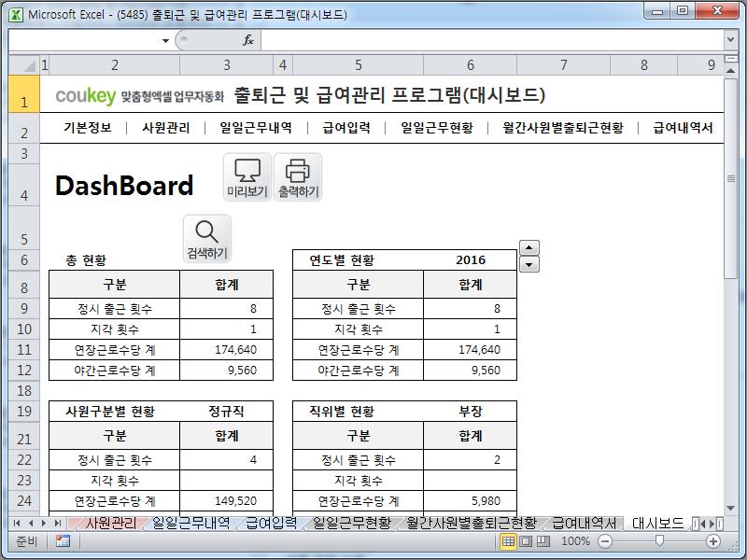The height and width of the screenshot is (560, 747).
Task: Select row header 11
Action: 24,349
